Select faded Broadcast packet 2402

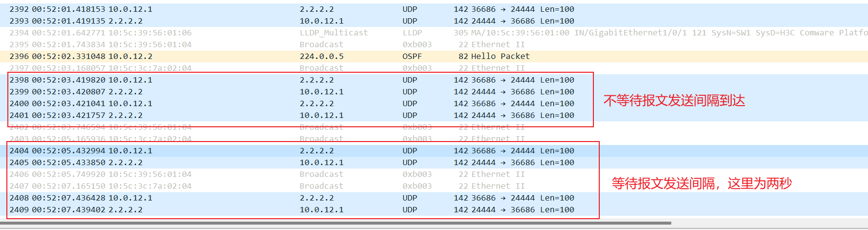click(294, 127)
